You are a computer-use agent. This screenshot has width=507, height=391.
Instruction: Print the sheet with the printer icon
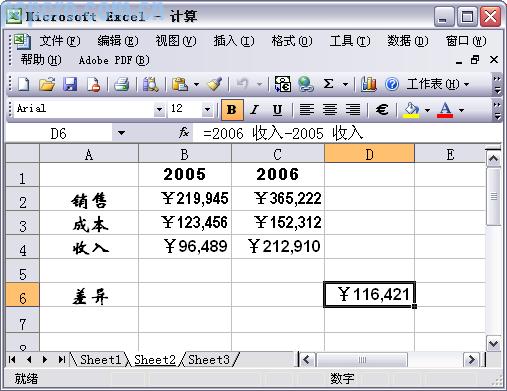tap(122, 84)
